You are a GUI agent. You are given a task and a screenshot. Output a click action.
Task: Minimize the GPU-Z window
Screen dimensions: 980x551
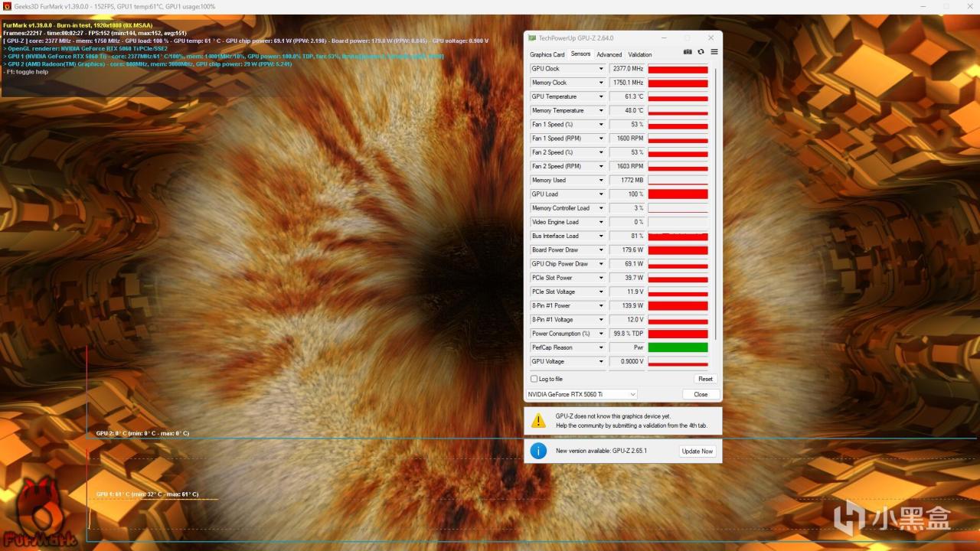(665, 37)
